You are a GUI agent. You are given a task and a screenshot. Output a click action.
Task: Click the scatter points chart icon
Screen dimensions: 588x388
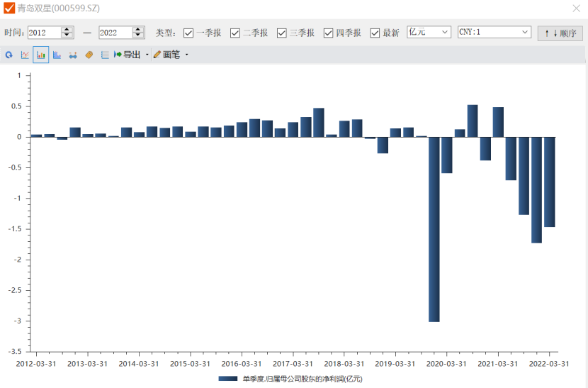73,55
